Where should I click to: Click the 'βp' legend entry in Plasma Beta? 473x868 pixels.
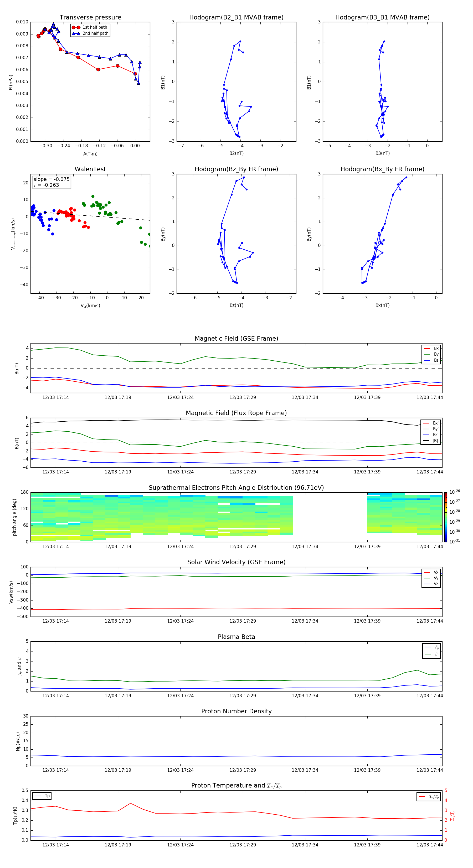click(x=431, y=647)
